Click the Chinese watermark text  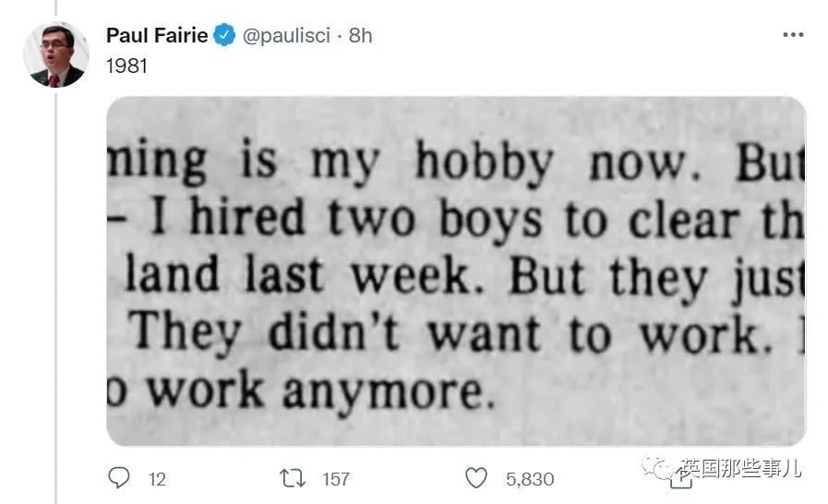[x=747, y=469]
